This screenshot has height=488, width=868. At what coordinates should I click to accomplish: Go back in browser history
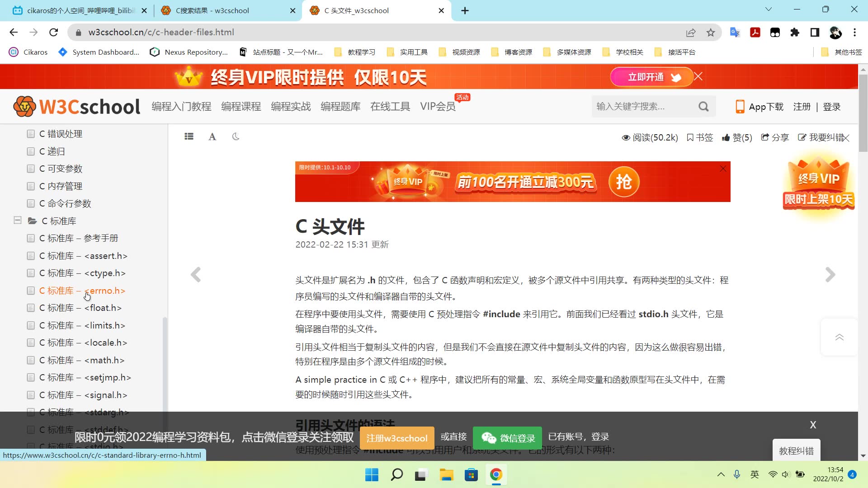14,32
